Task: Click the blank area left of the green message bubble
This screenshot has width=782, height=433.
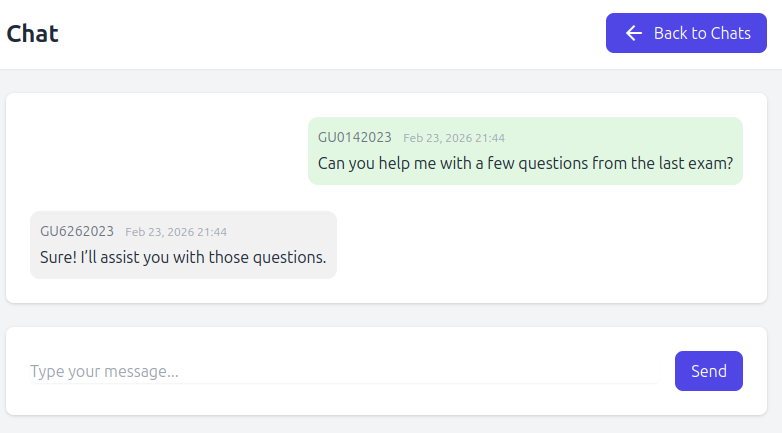Action: tap(160, 151)
